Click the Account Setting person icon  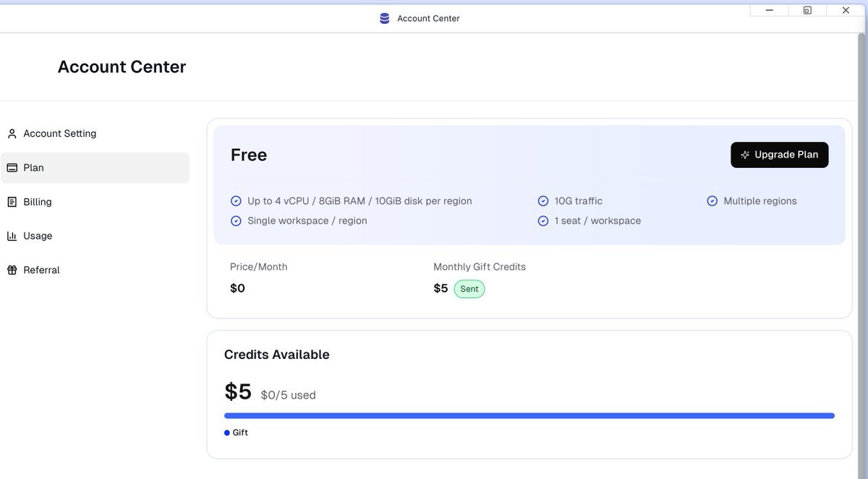coord(12,134)
